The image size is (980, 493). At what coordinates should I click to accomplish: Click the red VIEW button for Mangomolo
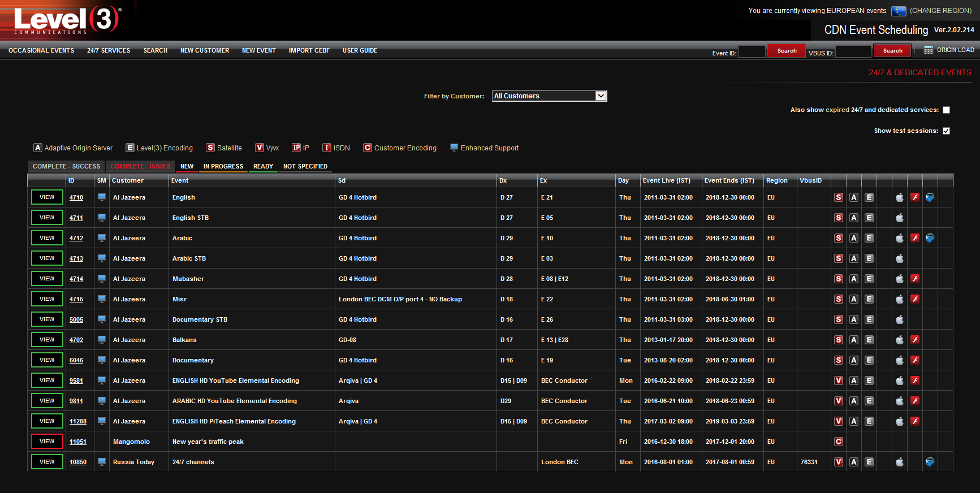[47, 442]
